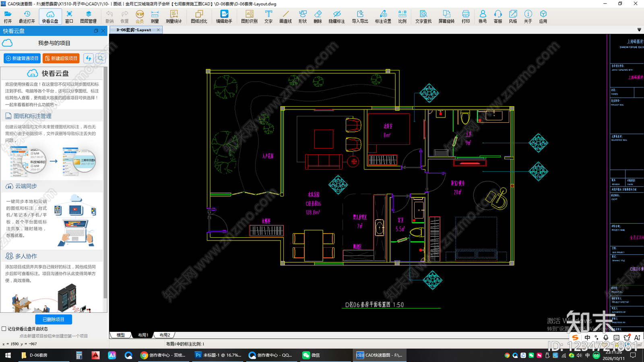Undock the 快看云盘 panel
The height and width of the screenshot is (362, 644).
(96, 31)
